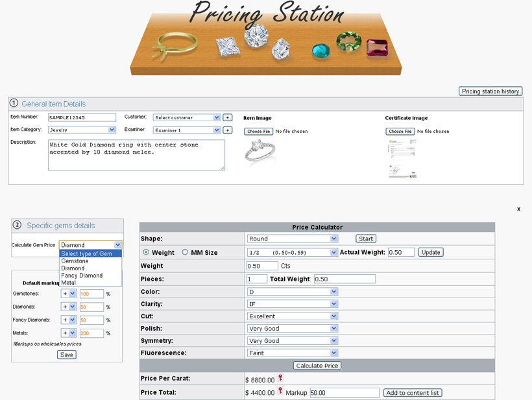Image resolution: width=532 pixels, height=400 pixels.
Task: Click the plus icon next to Examiner dropdown
Action: 227,130
